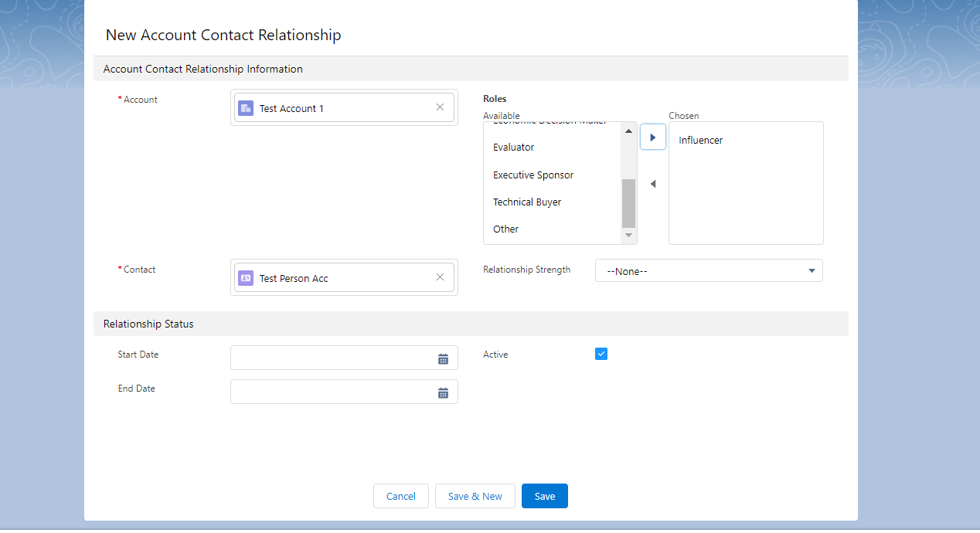This screenshot has height=533, width=980.
Task: Uncheck the Active checkbox
Action: pos(601,354)
